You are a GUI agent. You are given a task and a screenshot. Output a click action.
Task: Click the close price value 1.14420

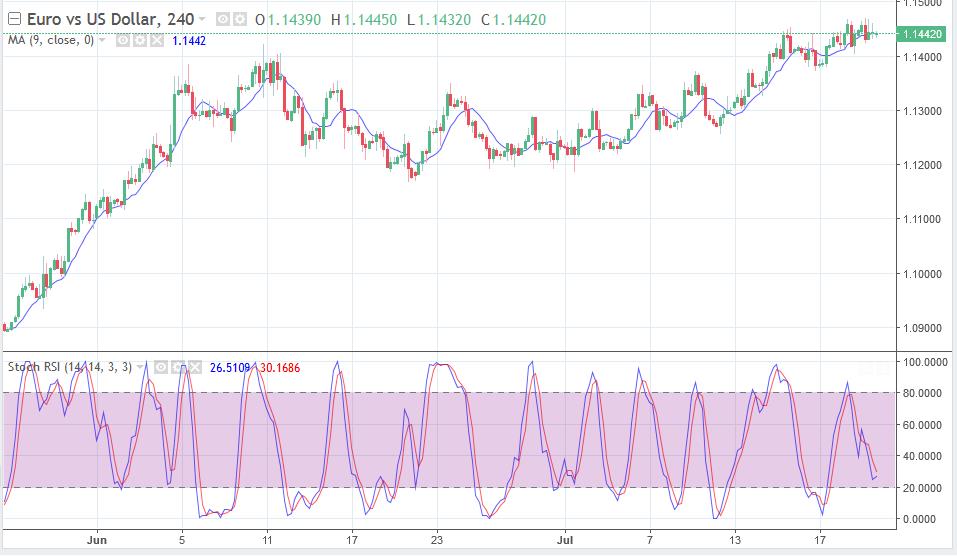pos(519,20)
